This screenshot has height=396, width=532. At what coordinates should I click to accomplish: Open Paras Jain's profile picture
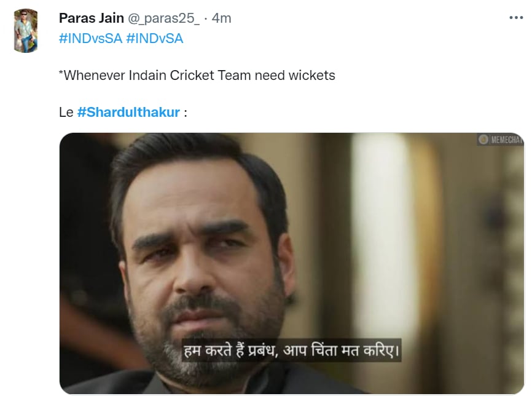pos(25,31)
